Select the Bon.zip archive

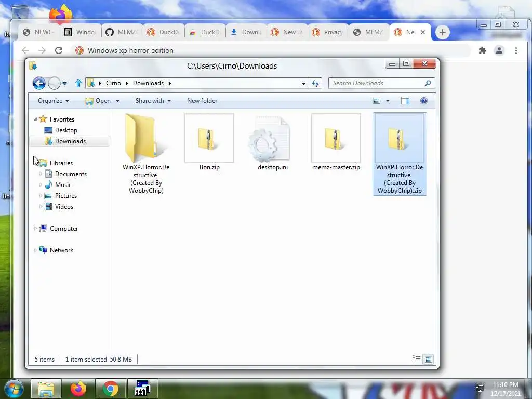pos(209,142)
